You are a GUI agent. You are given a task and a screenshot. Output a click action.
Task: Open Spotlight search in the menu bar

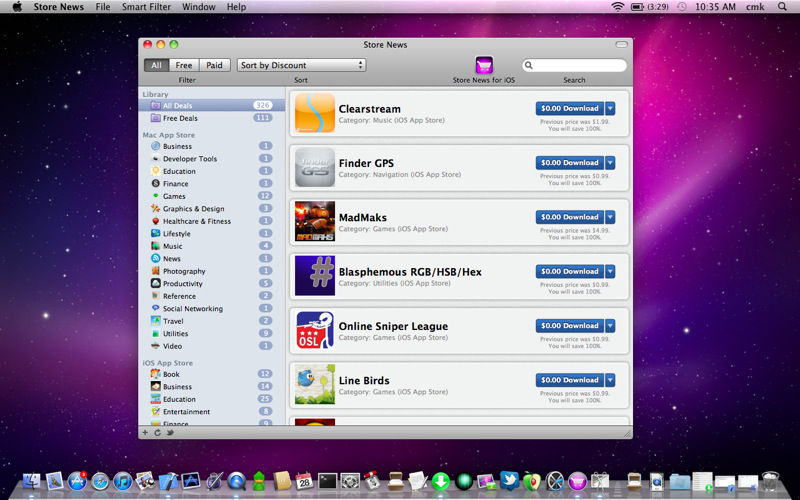(782, 7)
